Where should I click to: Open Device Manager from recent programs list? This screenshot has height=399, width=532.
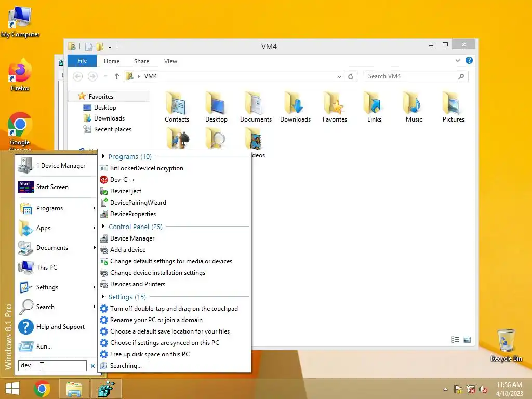[56, 166]
